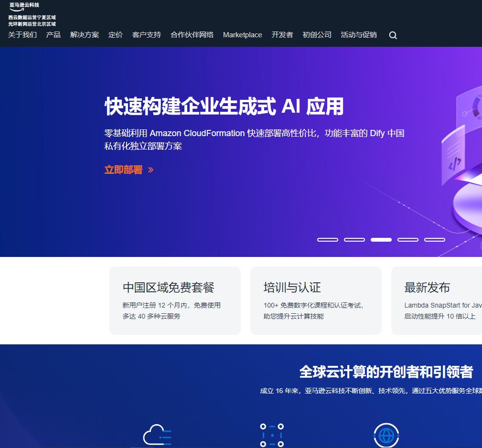This screenshot has width=482, height=448.
Task: Click the 新用户注册 12 个月内 description
Action: click(x=171, y=310)
